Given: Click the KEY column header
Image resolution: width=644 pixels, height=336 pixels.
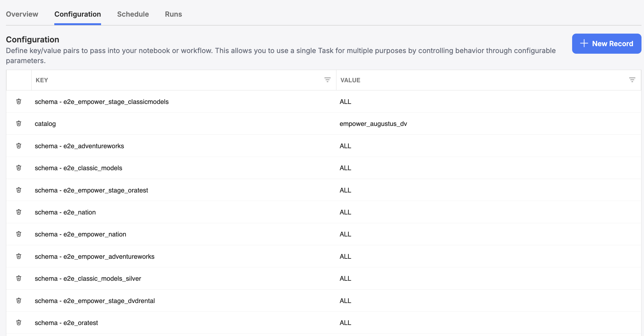Looking at the screenshot, I should coord(42,80).
